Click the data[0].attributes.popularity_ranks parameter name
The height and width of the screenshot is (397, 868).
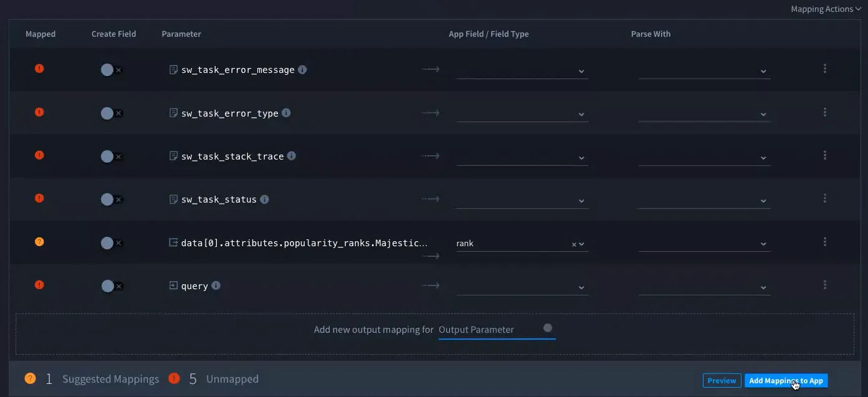click(x=305, y=243)
